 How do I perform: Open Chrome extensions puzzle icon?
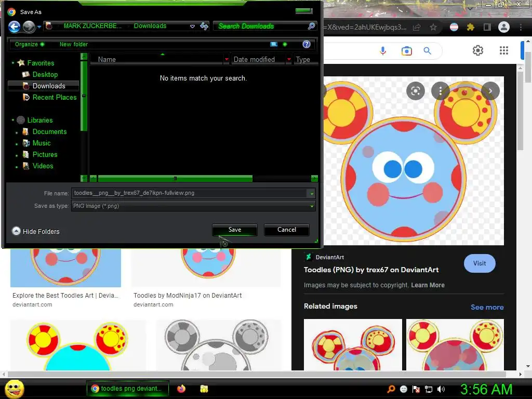coord(471,27)
